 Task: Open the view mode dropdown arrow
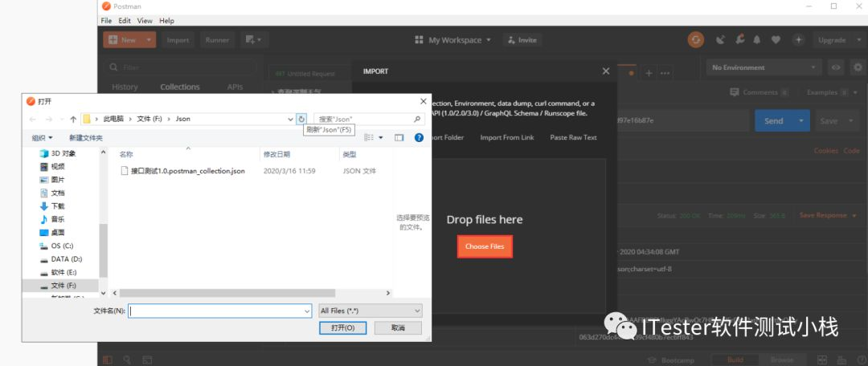[x=381, y=138]
